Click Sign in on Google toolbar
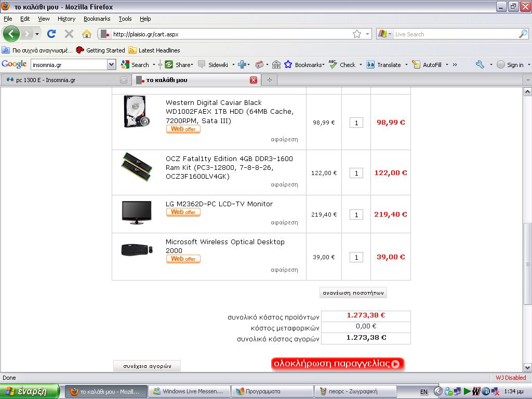 510,65
